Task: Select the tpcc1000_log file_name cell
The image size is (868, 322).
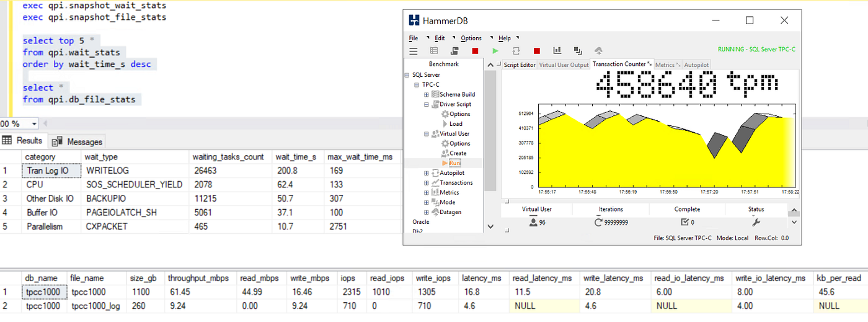Action: 95,306
